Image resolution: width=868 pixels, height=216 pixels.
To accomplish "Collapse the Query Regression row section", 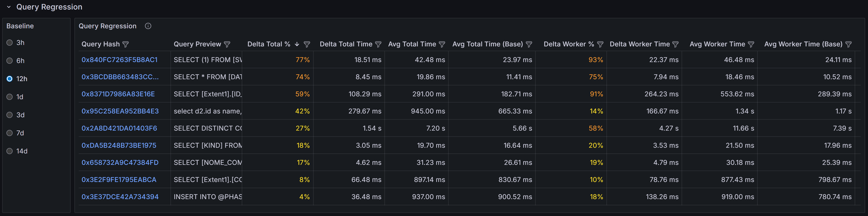I will [x=9, y=7].
